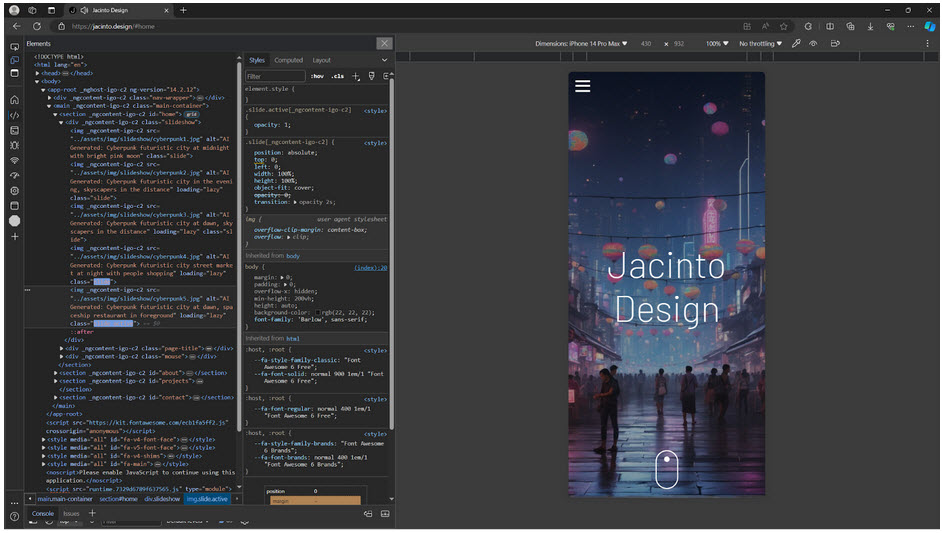Toggle the .cls classes button
This screenshot has width=942, height=533.
pos(338,76)
